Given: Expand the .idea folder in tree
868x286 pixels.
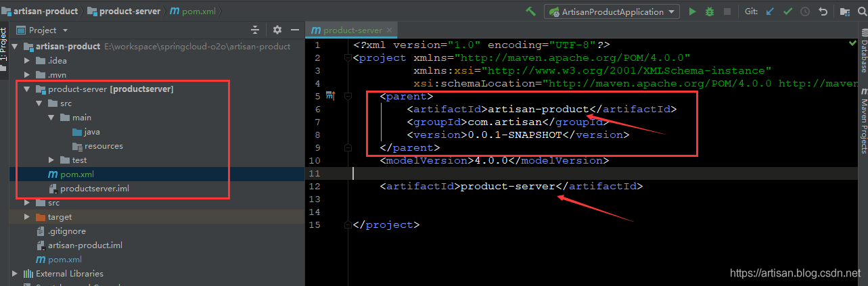Looking at the screenshot, I should (x=27, y=61).
